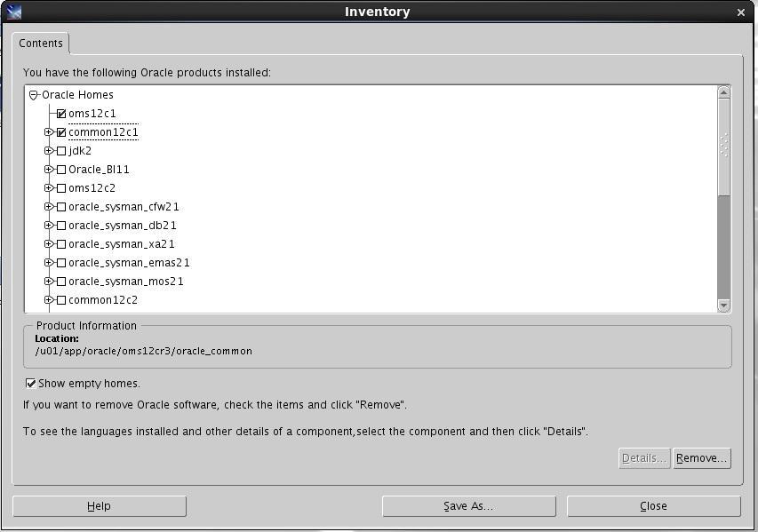Expand the Oracle_BI11 node
Screen dimensions: 758x532
click(x=48, y=169)
